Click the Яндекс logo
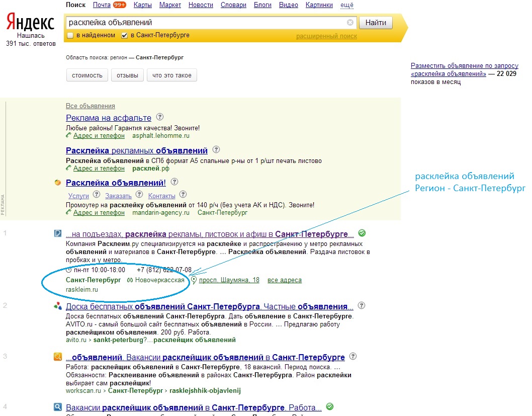 pos(31,23)
